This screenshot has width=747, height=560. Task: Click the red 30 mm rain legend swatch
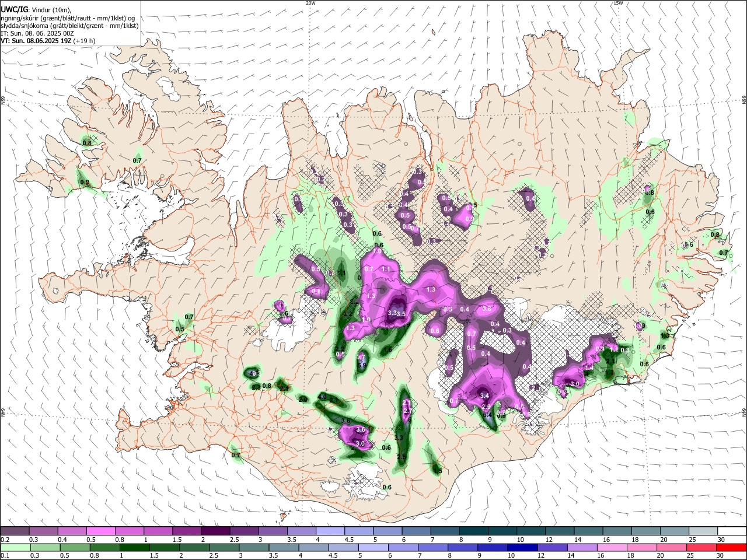[731, 548]
